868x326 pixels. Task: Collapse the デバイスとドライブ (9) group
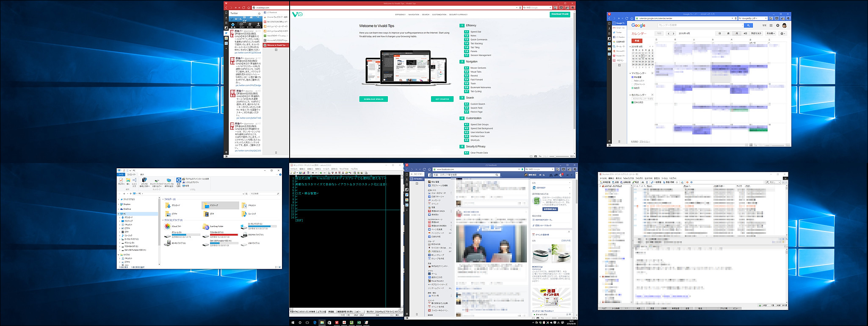(x=163, y=220)
